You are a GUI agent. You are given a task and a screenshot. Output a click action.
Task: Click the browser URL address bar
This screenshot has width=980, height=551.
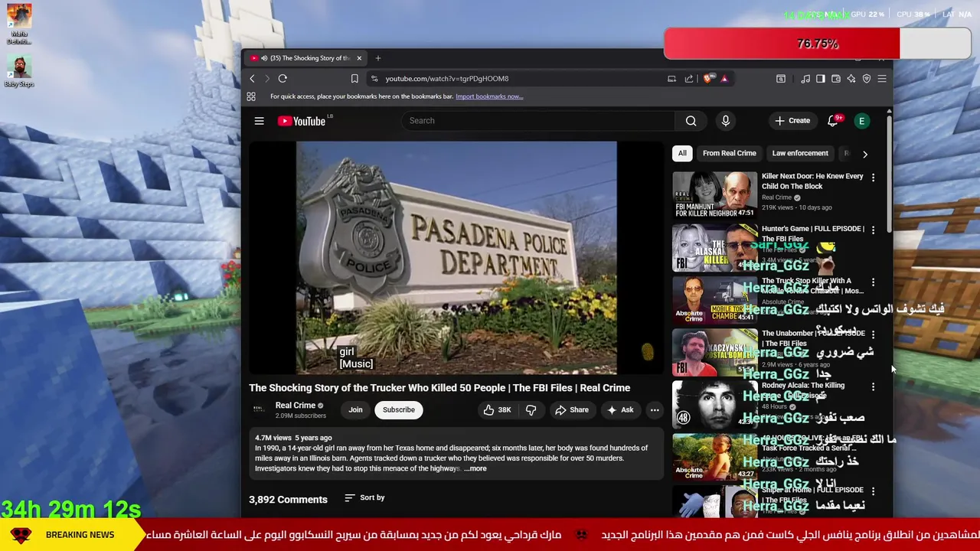pos(521,79)
